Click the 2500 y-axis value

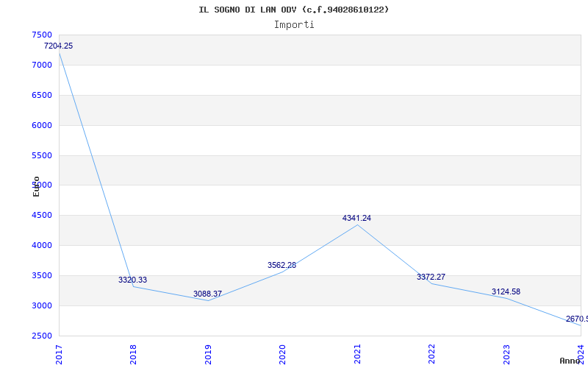pyautogui.click(x=42, y=336)
